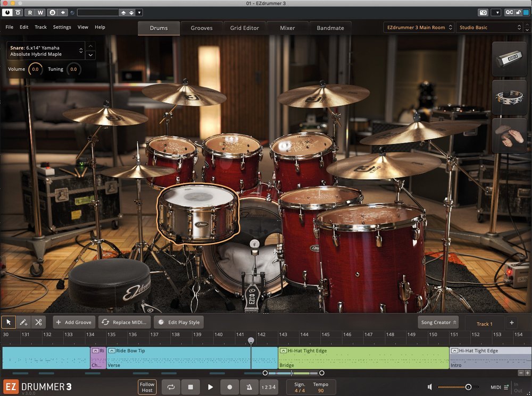Adjust the master volume slider
Image resolution: width=532 pixels, height=396 pixels.
[x=468, y=387]
